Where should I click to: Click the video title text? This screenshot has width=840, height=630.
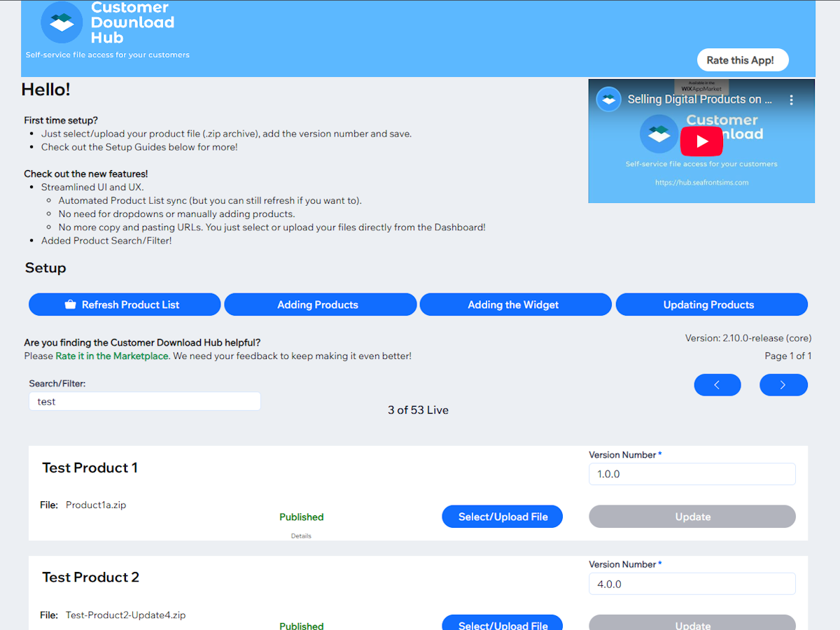(x=699, y=99)
